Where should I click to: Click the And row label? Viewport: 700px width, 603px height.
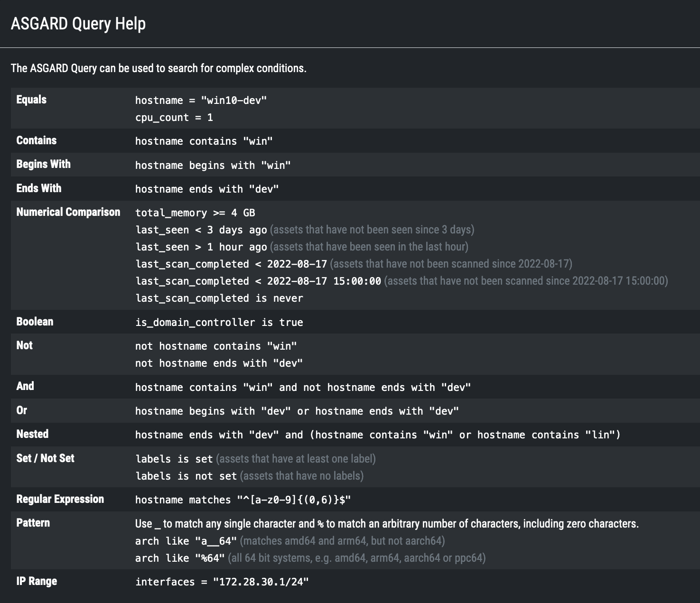pos(25,386)
